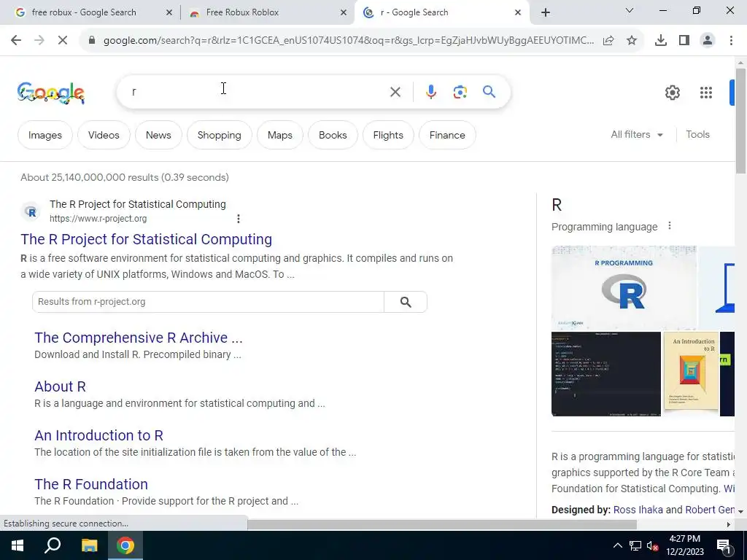This screenshot has width=747, height=560.
Task: Clear the Google search box with X
Action: coord(395,92)
